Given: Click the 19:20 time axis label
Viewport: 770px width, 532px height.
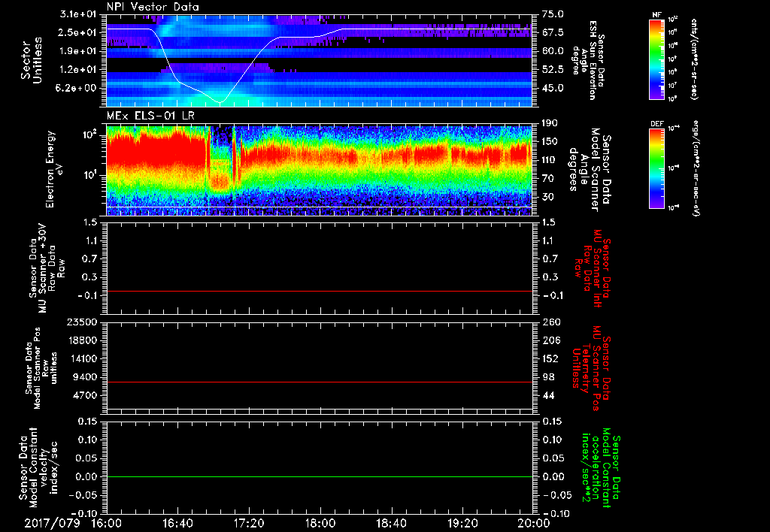Looking at the screenshot, I should 462,523.
